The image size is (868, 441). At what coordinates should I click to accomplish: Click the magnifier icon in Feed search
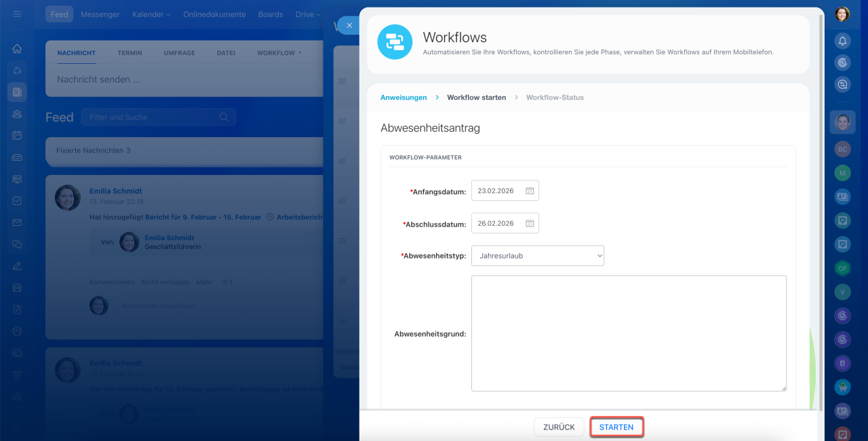(x=224, y=117)
